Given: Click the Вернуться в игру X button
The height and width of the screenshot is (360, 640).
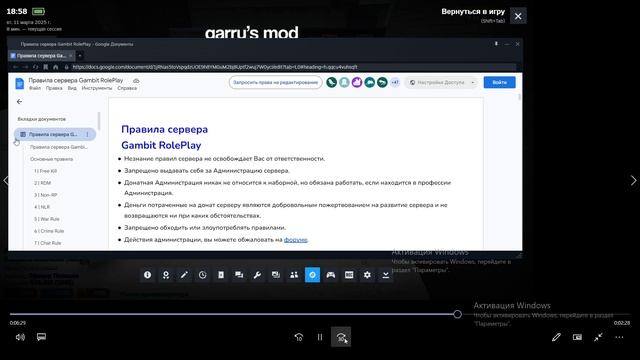Looking at the screenshot, I should pyautogui.click(x=518, y=16).
